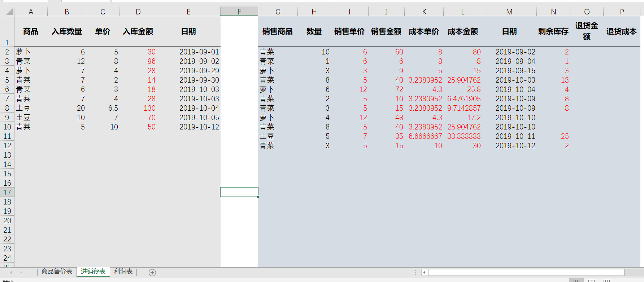Click the date cell 2019-09-01

tap(188, 52)
